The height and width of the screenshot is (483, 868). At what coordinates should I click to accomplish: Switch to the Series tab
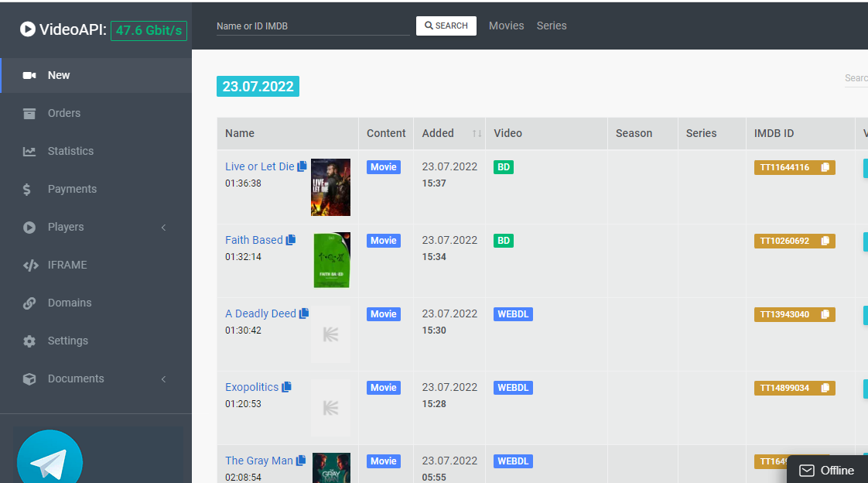click(552, 26)
